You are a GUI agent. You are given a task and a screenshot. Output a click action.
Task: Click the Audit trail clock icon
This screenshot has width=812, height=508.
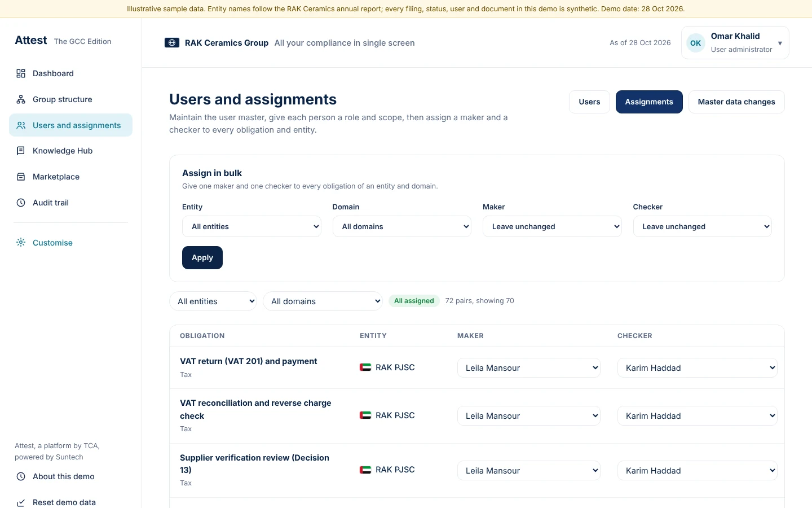[x=21, y=203]
